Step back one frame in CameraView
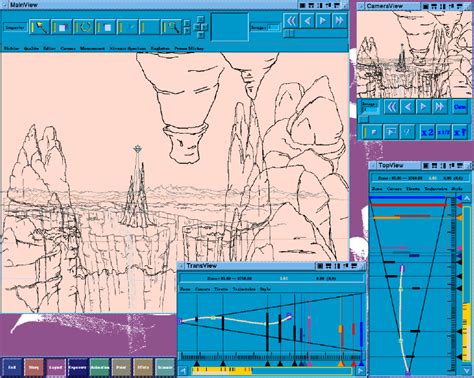Image resolution: width=474 pixels, height=378 pixels. point(407,107)
